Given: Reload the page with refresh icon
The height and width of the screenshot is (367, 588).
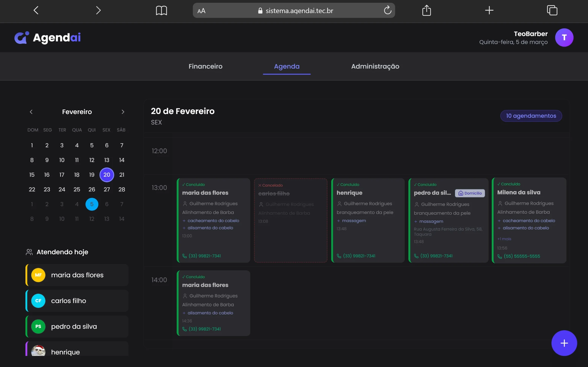Looking at the screenshot, I should click(x=387, y=11).
